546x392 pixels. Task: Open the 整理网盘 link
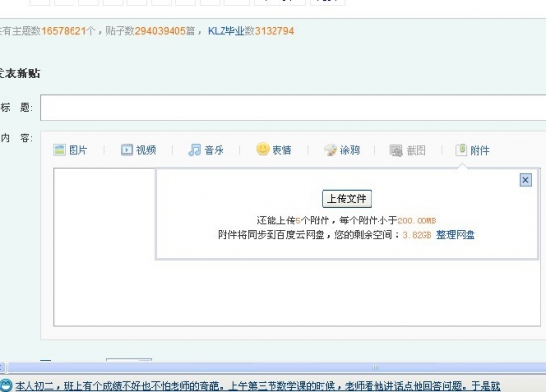pyautogui.click(x=456, y=235)
